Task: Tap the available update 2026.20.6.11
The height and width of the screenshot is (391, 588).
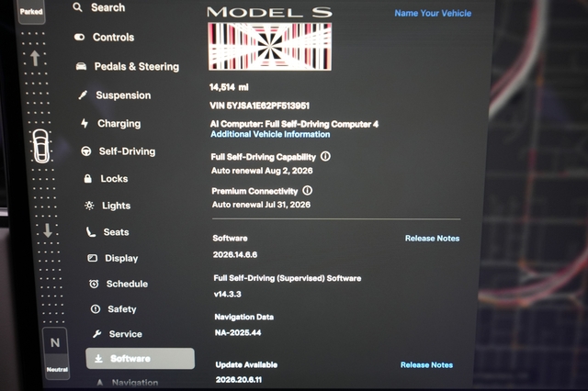Action: coord(239,380)
